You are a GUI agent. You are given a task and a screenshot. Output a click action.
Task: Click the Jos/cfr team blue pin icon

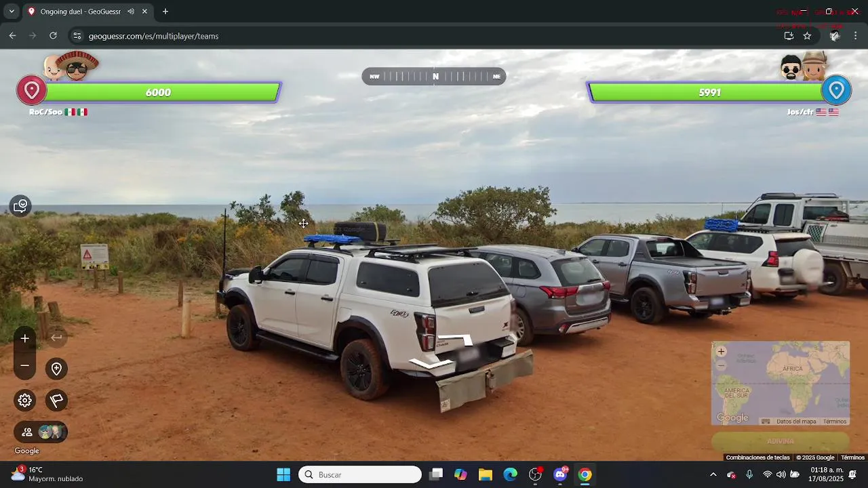tap(836, 91)
